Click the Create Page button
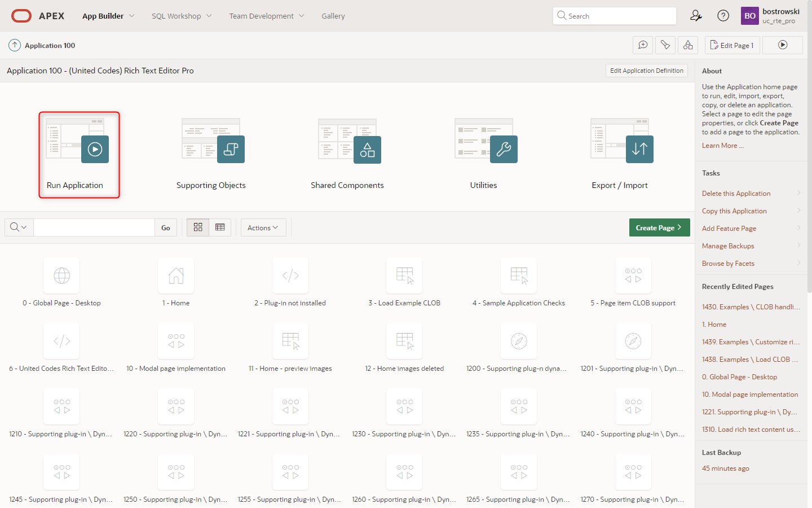Image resolution: width=812 pixels, height=508 pixels. coord(659,227)
